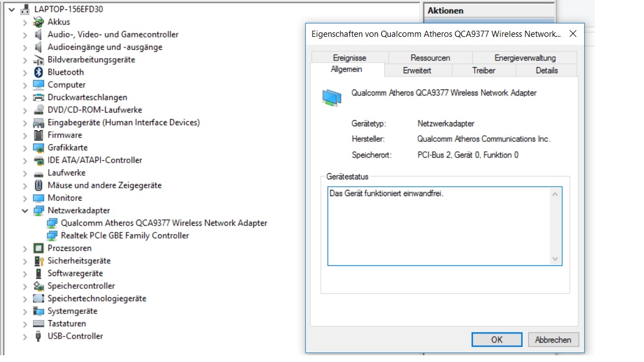Click the Laufwerke drive icon
The image size is (644, 362).
pyautogui.click(x=38, y=174)
